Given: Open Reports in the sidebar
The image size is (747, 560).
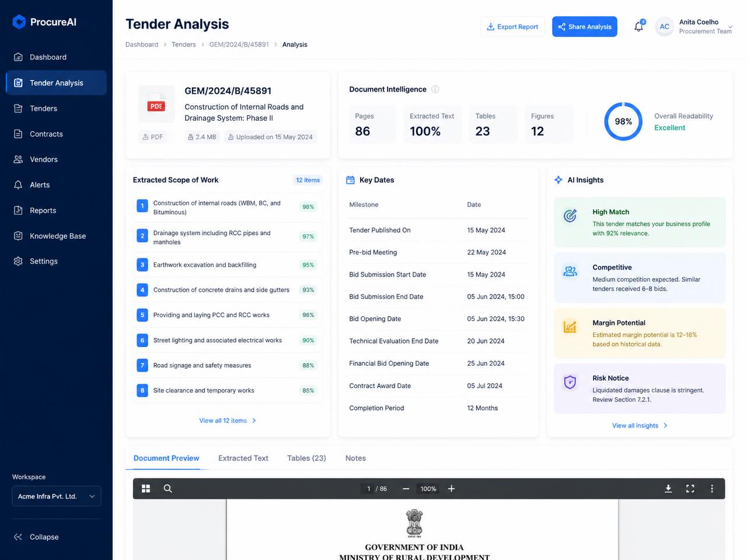Looking at the screenshot, I should point(56,211).
